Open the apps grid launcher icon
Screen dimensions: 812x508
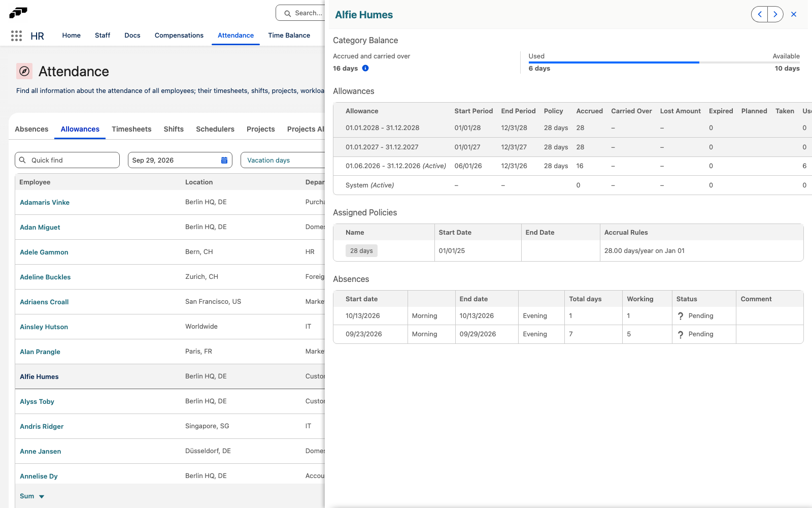point(16,36)
